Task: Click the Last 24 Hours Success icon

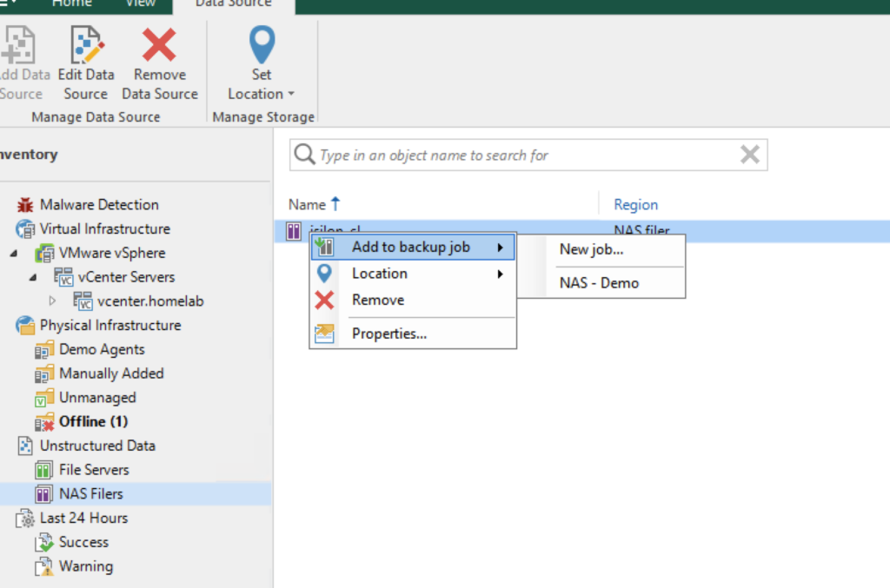Action: coord(44,543)
